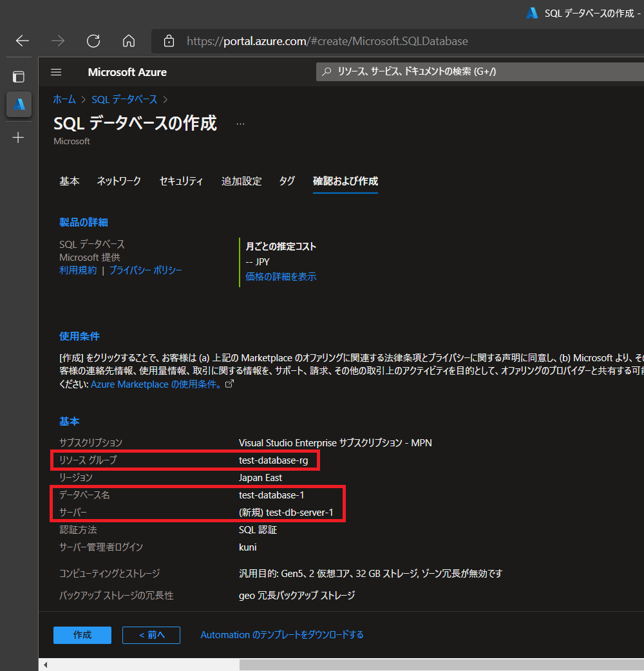Click the < 前へ button
This screenshot has height=671, width=644.
click(x=151, y=635)
